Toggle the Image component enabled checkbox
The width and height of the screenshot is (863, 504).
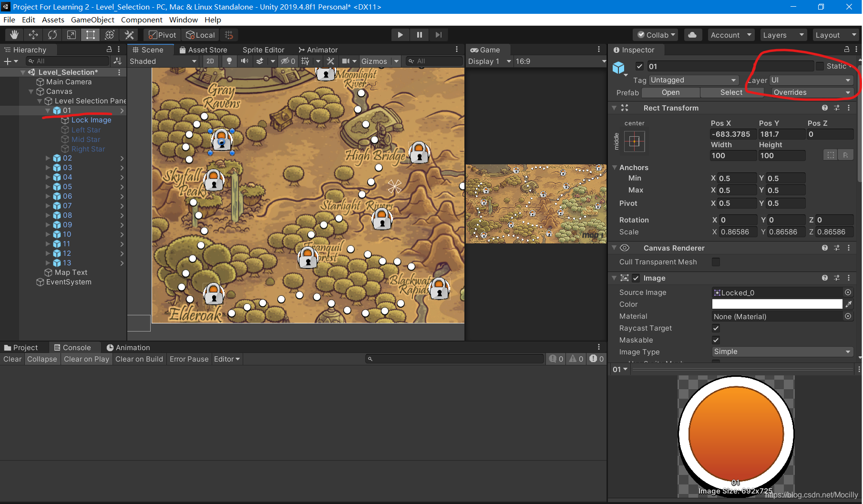point(636,278)
